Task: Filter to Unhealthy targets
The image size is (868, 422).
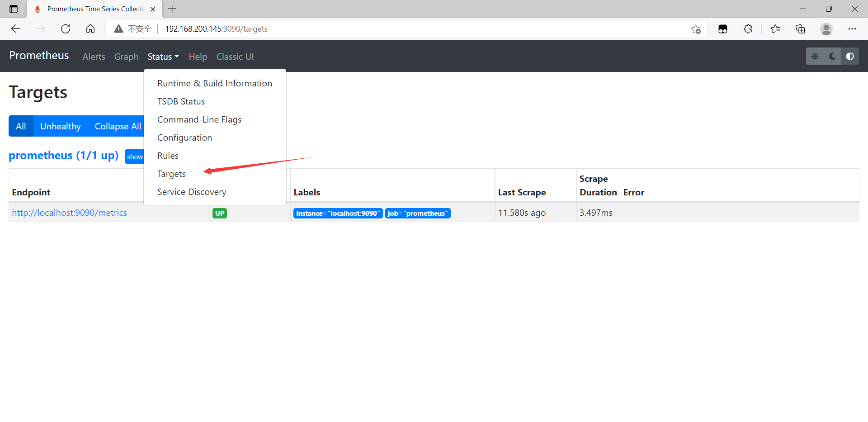Action: pos(61,126)
